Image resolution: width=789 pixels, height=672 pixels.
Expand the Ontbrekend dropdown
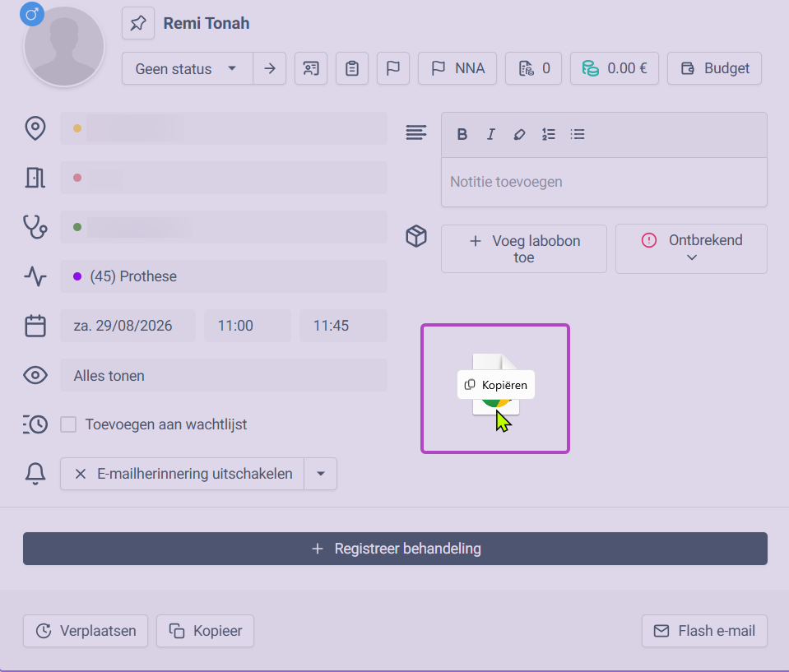point(691,249)
